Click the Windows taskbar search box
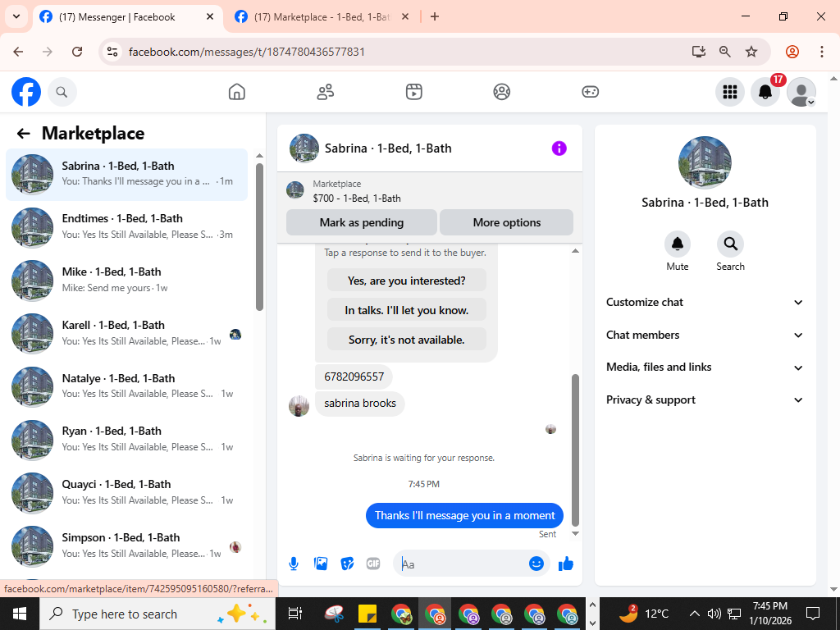This screenshot has width=840, height=630. coord(157,614)
